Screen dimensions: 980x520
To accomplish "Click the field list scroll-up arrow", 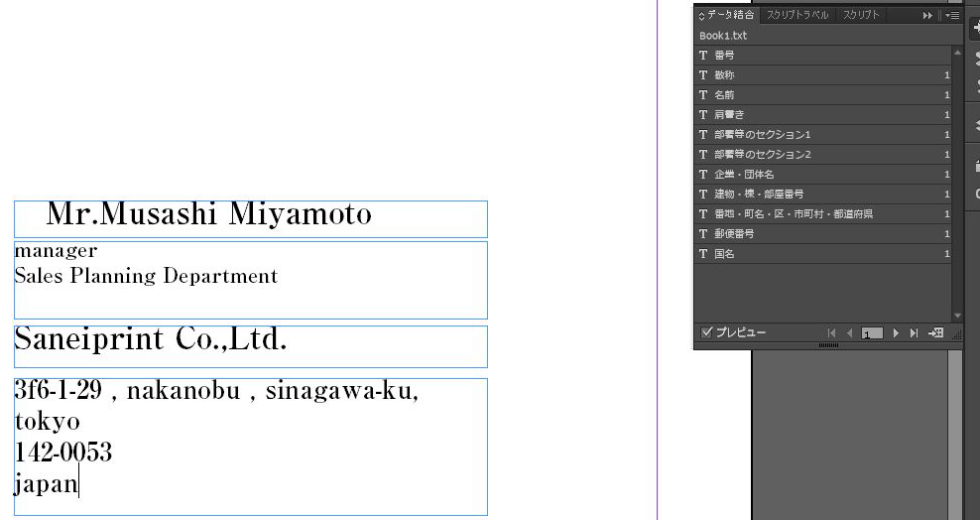I will pyautogui.click(x=957, y=53).
